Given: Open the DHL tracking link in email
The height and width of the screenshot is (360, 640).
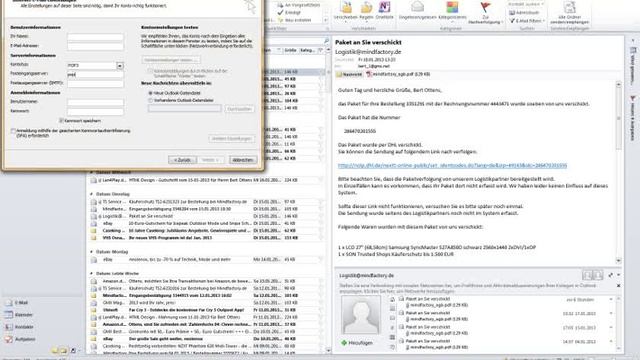Looking at the screenshot, I should pos(452,165).
